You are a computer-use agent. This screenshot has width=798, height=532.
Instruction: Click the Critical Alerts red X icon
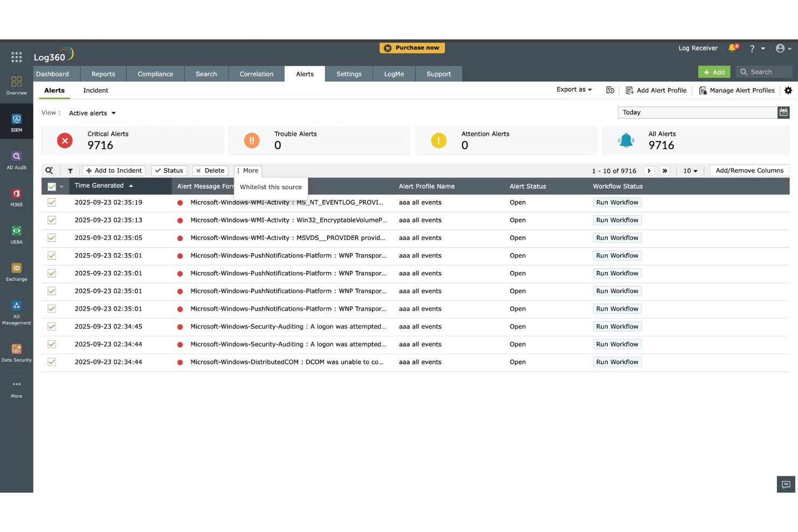click(65, 141)
